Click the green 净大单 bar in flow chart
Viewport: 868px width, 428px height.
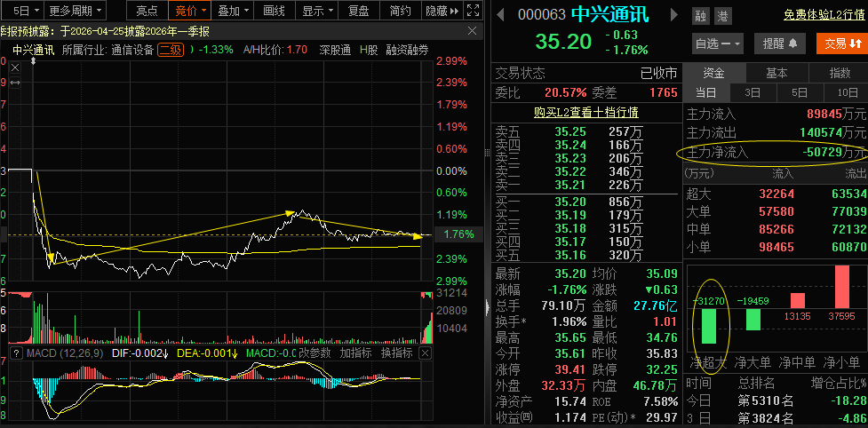coord(753,319)
